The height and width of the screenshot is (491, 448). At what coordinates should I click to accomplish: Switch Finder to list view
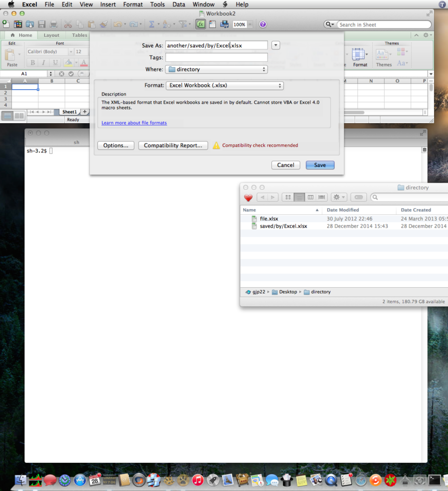[299, 197]
